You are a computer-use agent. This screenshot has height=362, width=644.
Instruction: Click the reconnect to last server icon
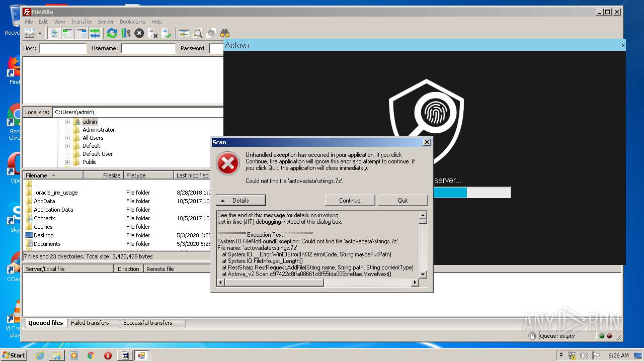(167, 33)
